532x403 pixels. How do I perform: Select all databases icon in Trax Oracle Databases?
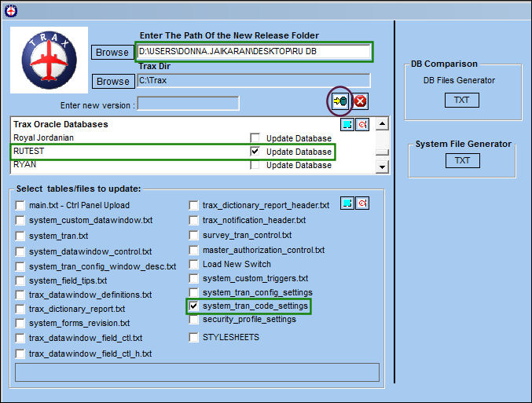[347, 124]
